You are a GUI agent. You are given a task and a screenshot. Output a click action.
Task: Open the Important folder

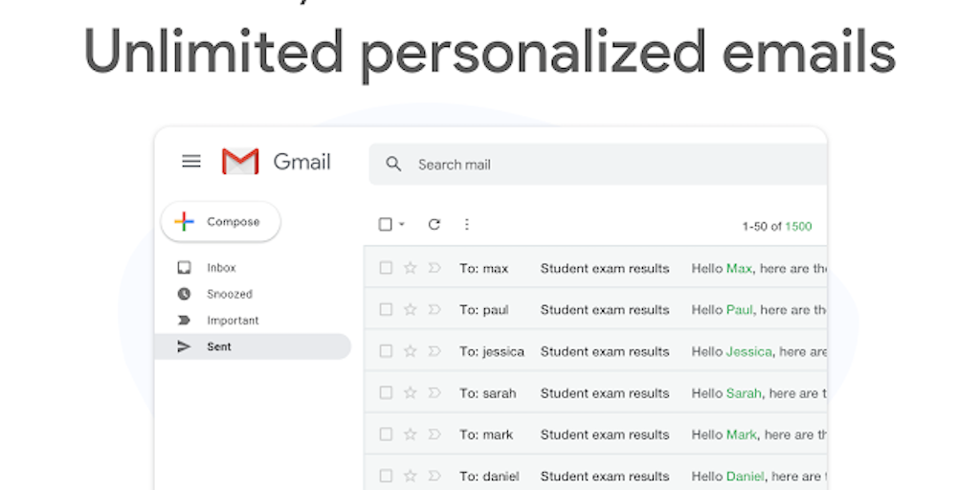coord(233,321)
